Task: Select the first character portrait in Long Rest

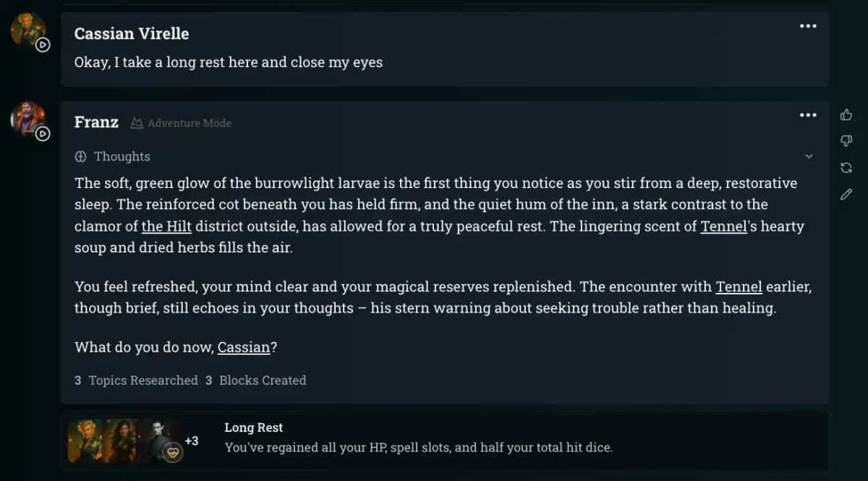Action: pyautogui.click(x=85, y=440)
